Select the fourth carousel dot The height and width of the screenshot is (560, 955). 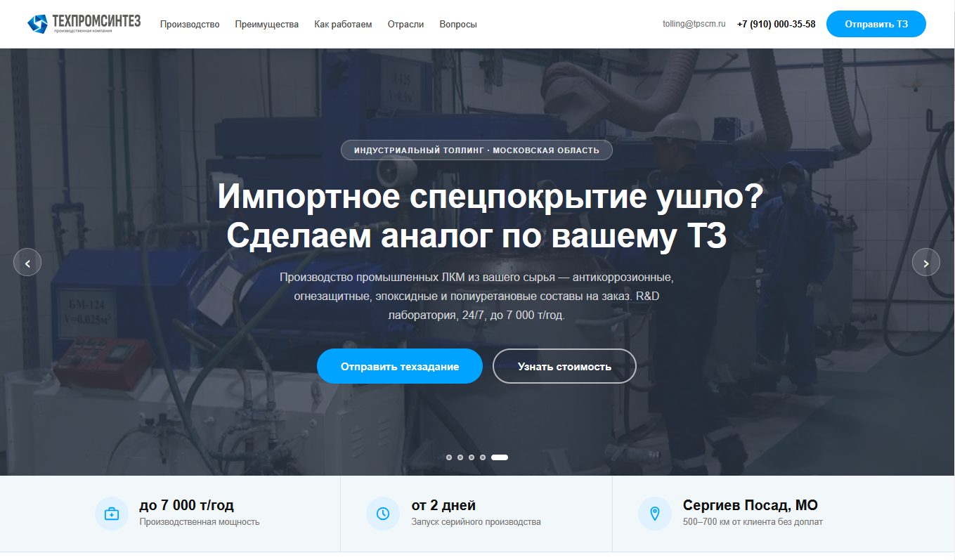483,457
